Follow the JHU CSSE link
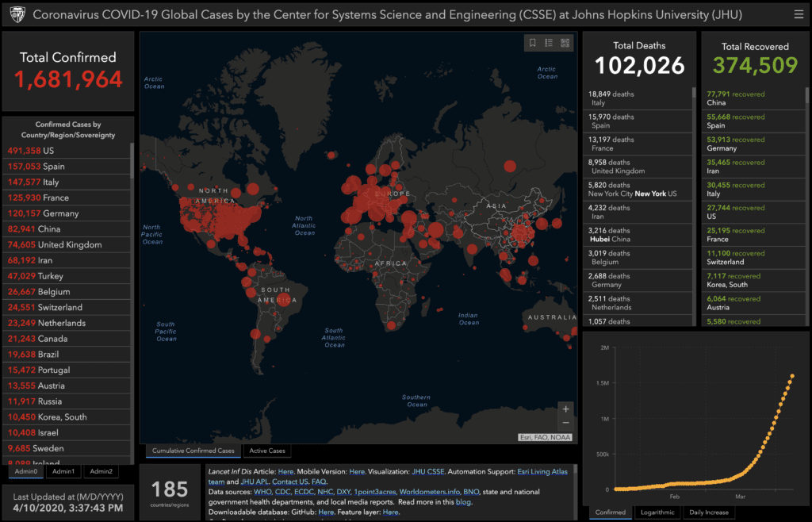The height and width of the screenshot is (522, 812). click(x=427, y=472)
